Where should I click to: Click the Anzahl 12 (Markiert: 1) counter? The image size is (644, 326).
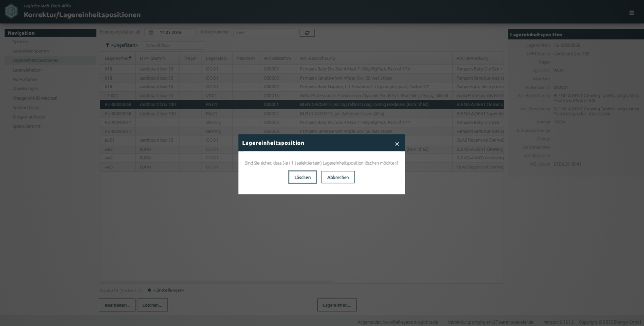coord(120,290)
